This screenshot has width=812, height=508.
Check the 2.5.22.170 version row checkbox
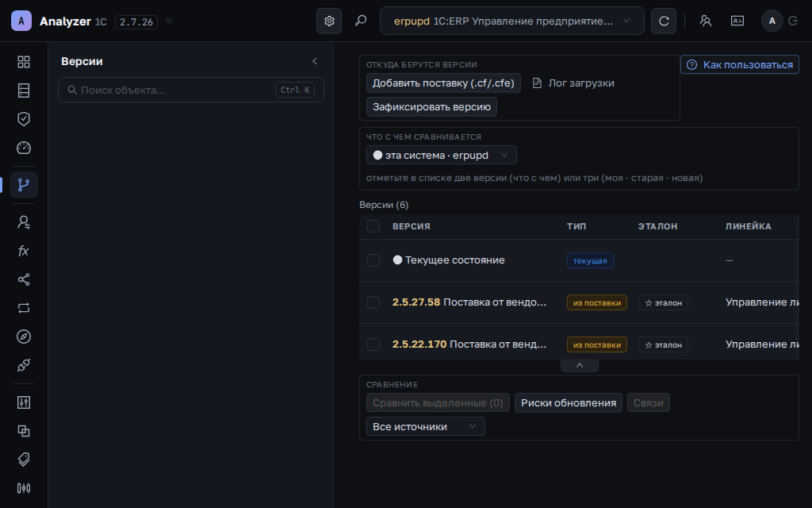(x=373, y=344)
